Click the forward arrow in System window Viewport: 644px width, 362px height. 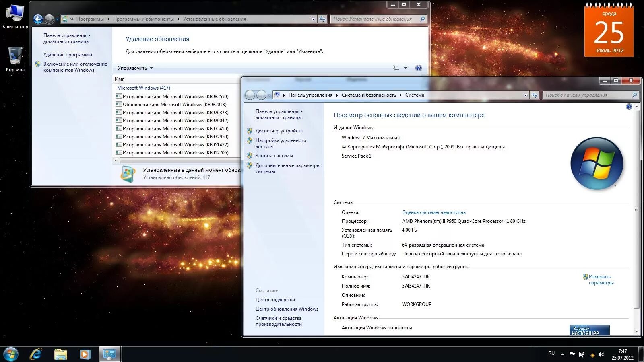(261, 95)
